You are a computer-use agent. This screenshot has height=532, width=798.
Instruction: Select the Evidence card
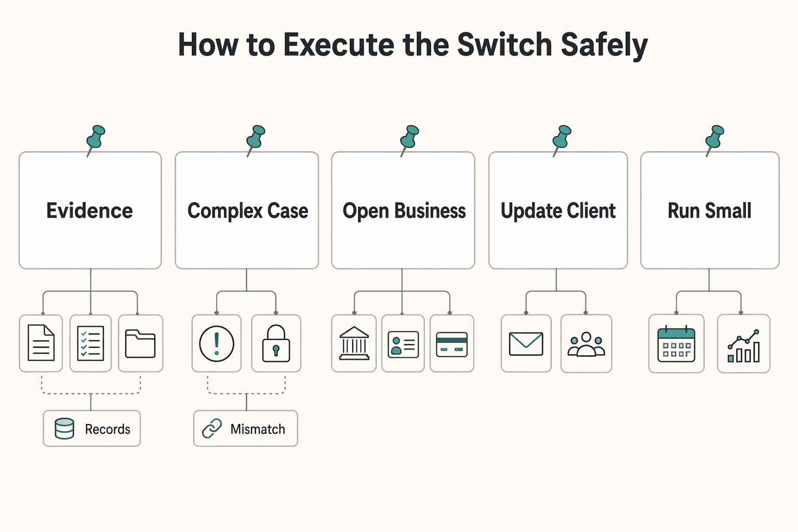click(x=90, y=210)
